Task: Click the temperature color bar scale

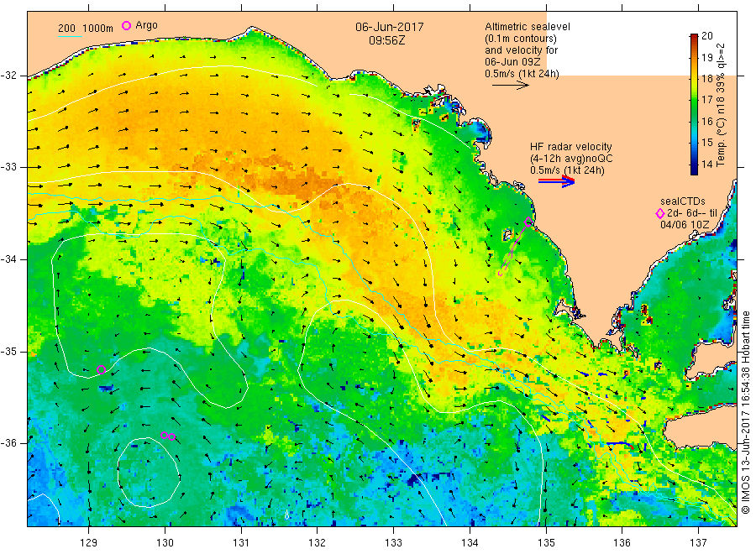Action: pos(694,104)
